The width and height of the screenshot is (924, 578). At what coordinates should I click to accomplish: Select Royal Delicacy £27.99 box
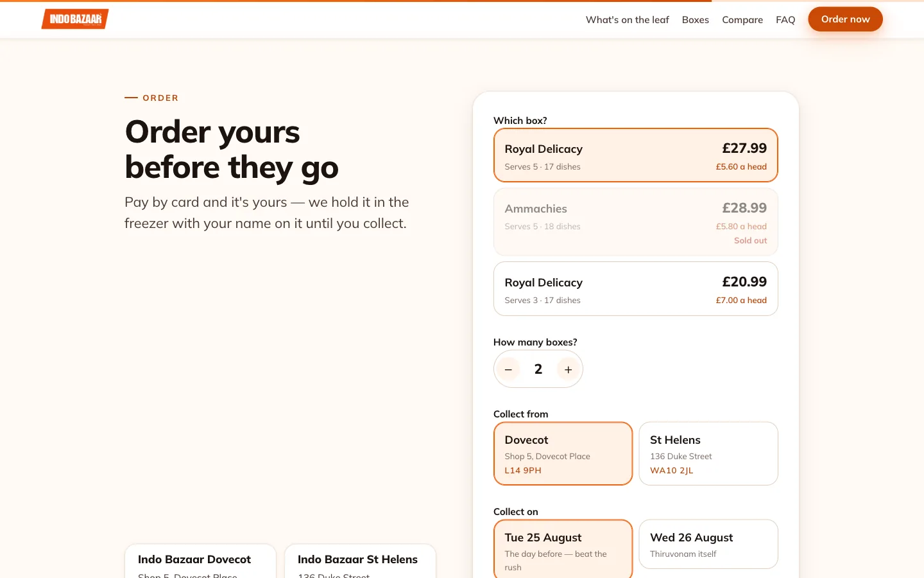click(x=635, y=155)
